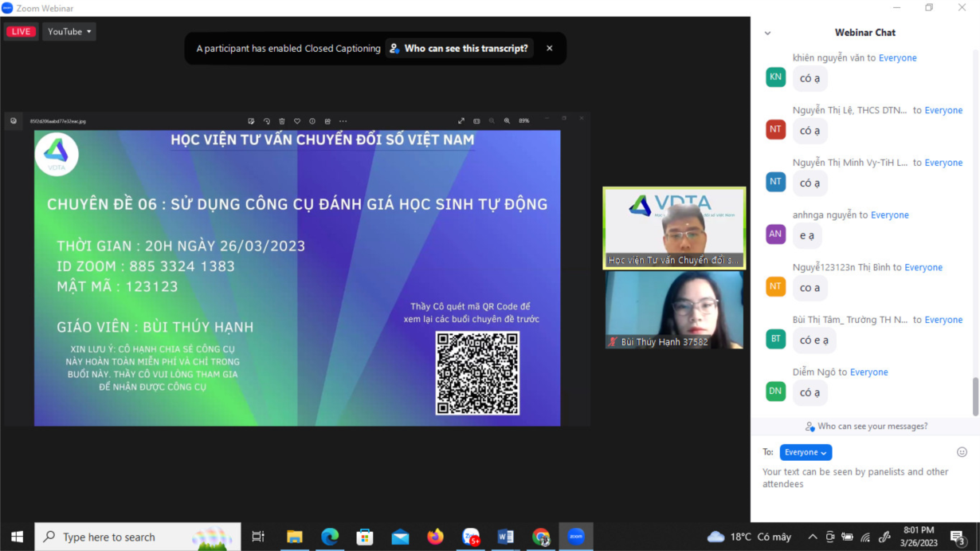Click the chat message text field

pos(860,478)
